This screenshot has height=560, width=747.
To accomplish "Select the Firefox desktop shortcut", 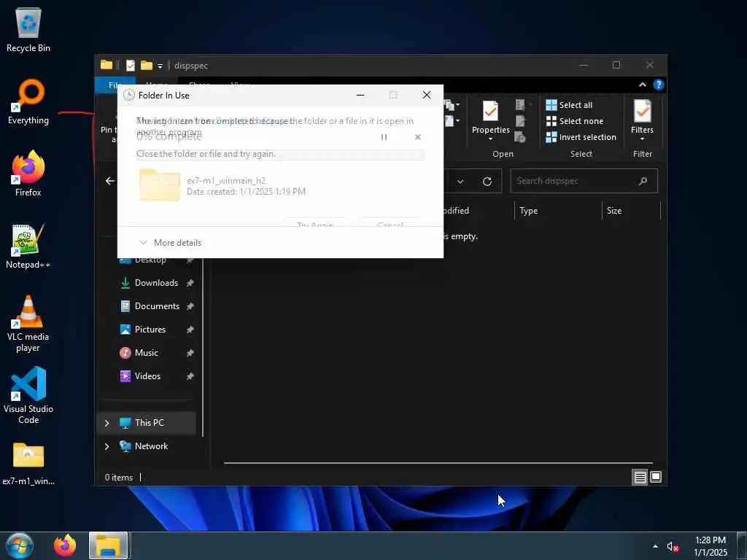I will [28, 174].
